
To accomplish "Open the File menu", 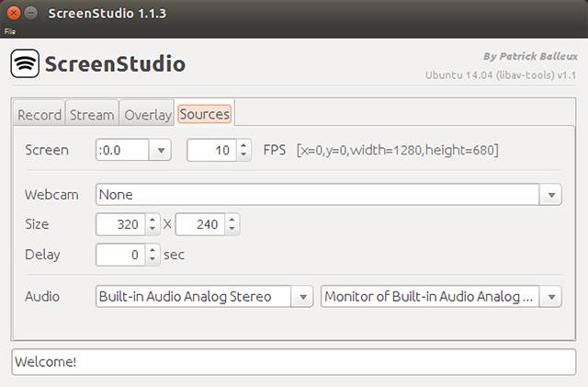I will 10,31.
